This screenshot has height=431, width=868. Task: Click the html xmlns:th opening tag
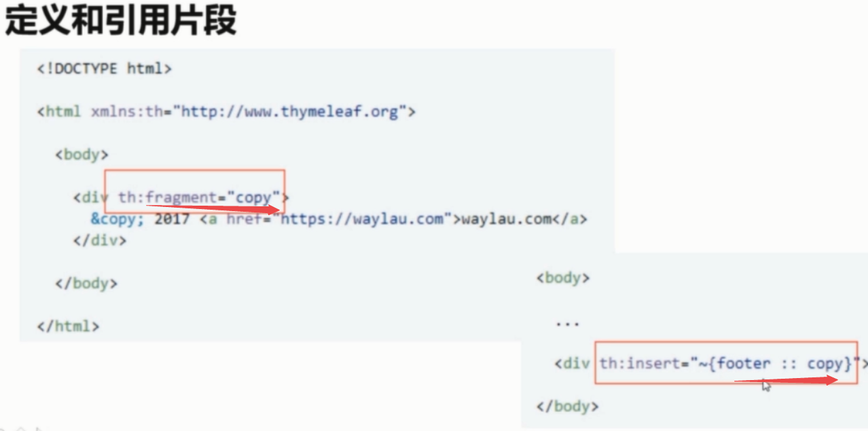[226, 111]
